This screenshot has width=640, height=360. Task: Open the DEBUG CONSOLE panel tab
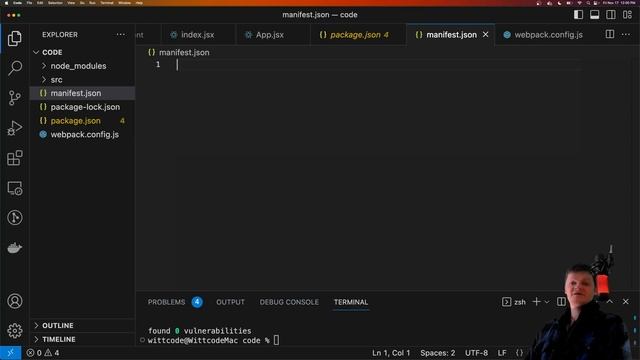(x=289, y=302)
